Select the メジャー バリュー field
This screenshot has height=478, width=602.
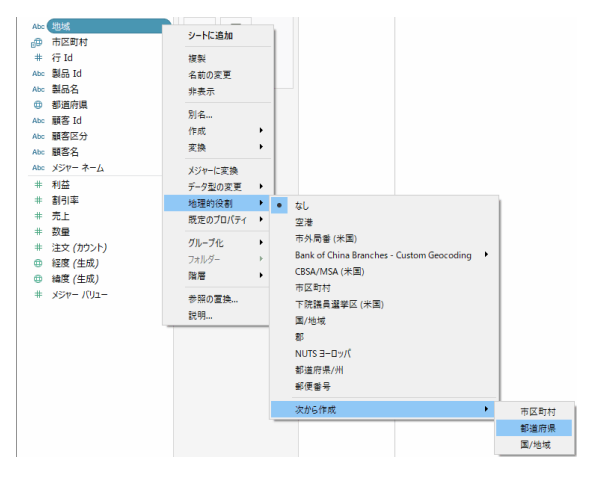click(79, 295)
